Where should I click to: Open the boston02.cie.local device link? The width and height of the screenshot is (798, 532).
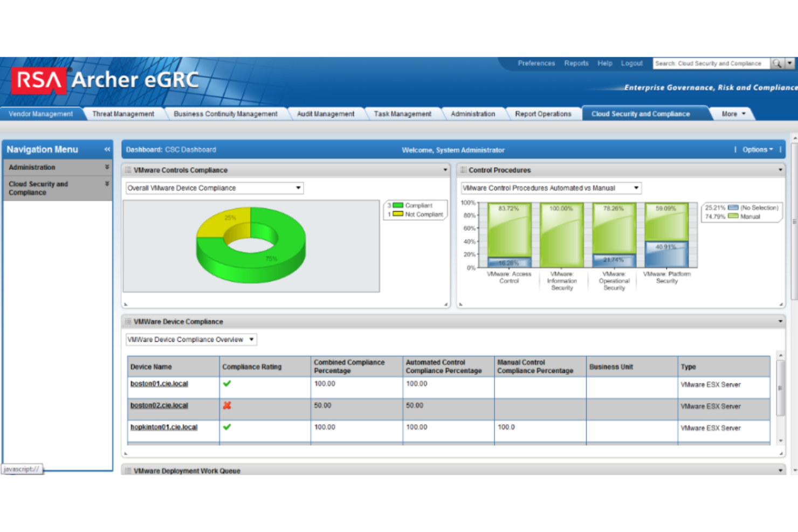159,405
